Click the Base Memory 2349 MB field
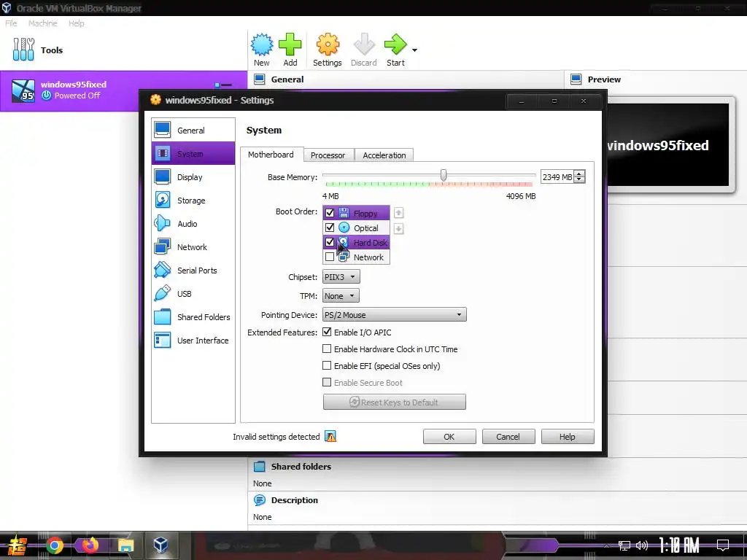Screen dimensions: 747x560 557,176
